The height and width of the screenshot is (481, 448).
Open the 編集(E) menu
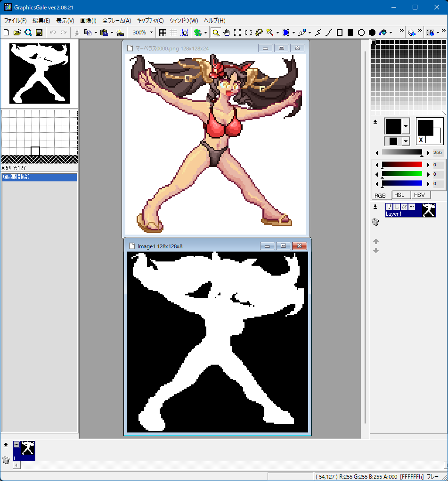tap(41, 21)
